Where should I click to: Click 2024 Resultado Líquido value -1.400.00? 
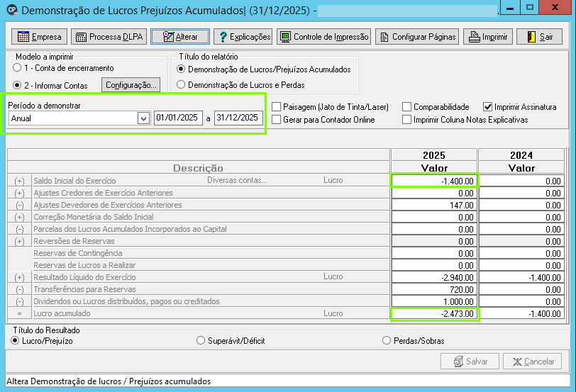[x=521, y=277]
